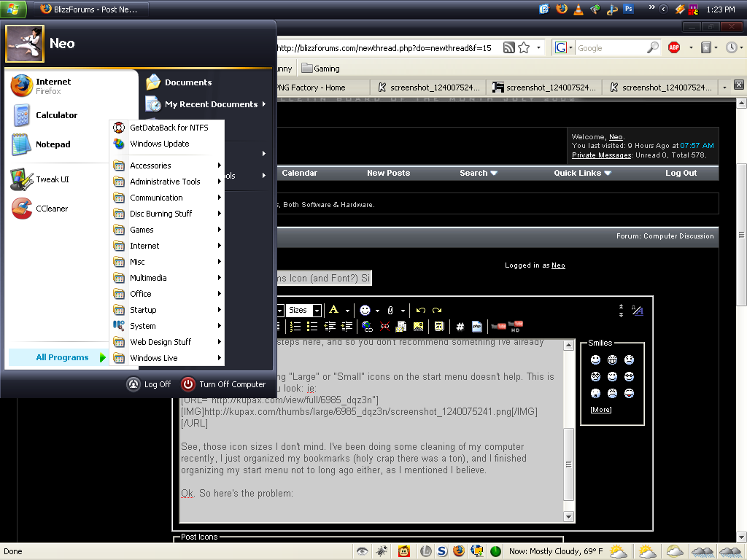Image resolution: width=747 pixels, height=560 pixels.
Task: Click the undo icon in editor
Action: [421, 311]
